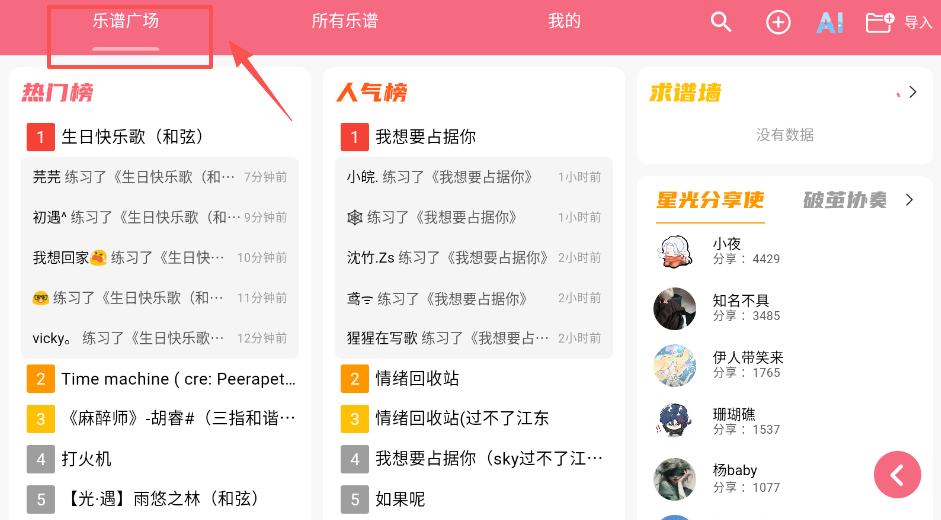The image size is (941, 520).
Task: Open the blue AI feature icon
Action: pyautogui.click(x=830, y=22)
